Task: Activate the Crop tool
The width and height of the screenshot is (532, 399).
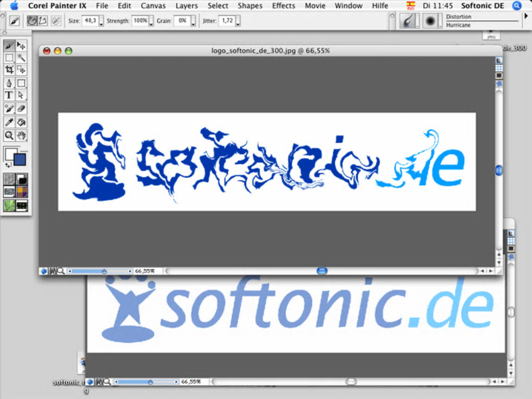Action: tap(9, 70)
